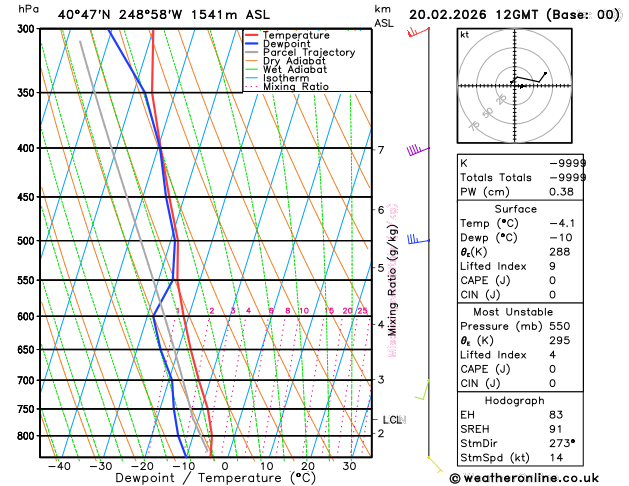
Task: Click the Dewpoint legend entry
Action: tap(287, 43)
